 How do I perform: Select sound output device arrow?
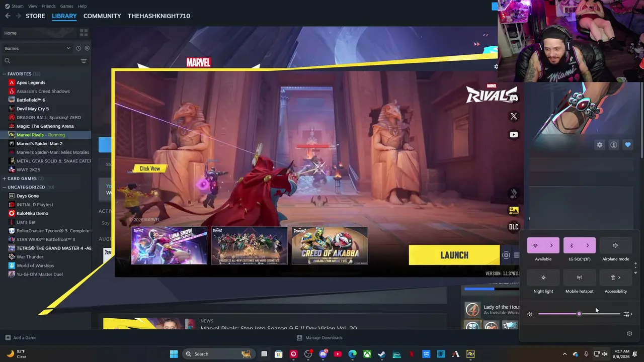627,314
